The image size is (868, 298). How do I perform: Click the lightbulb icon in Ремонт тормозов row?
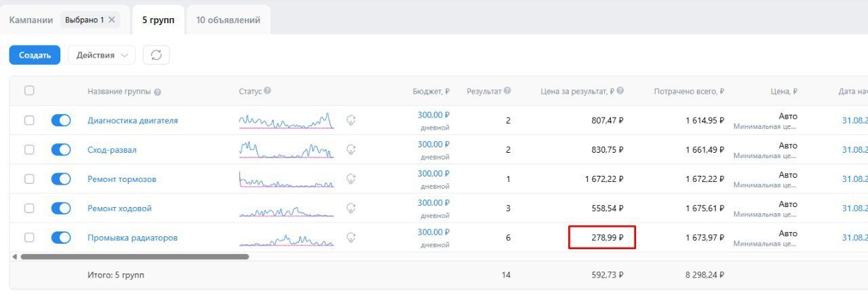point(351,179)
